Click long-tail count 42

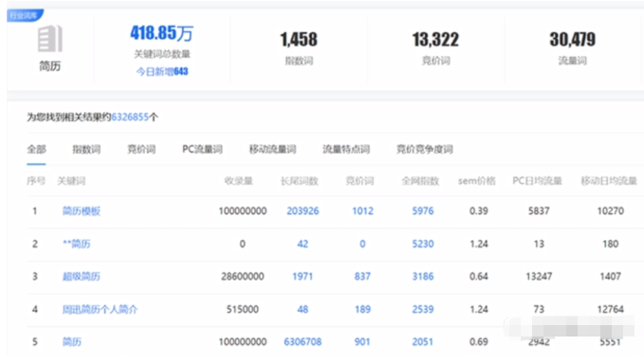(303, 244)
